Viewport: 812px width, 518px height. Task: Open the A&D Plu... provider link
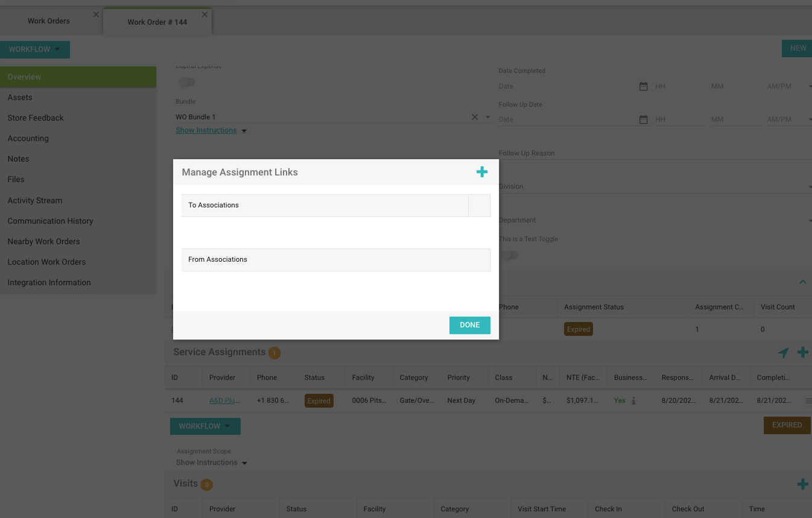coord(224,400)
